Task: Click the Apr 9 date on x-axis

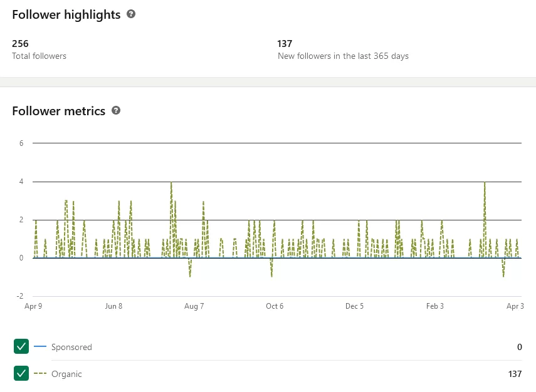Action: click(x=33, y=306)
